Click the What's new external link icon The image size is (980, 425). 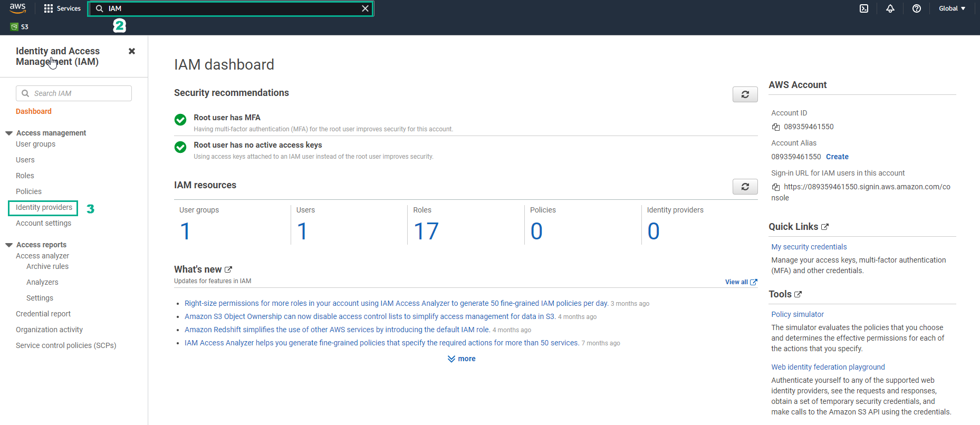[228, 269]
